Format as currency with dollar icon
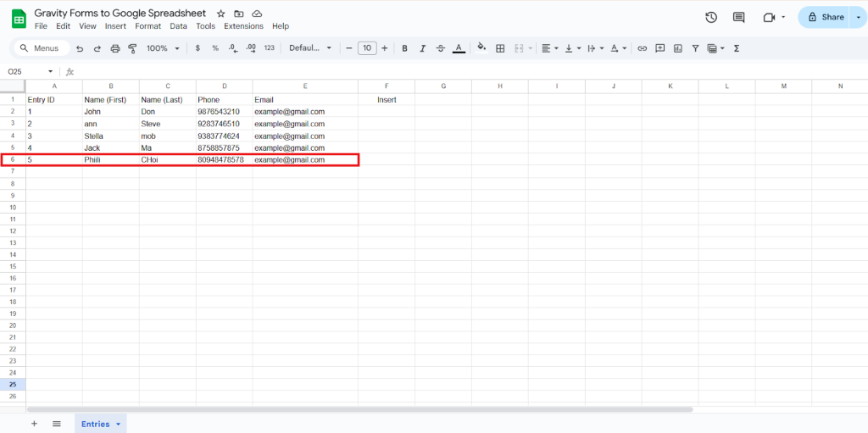The width and height of the screenshot is (868, 433). pos(198,48)
